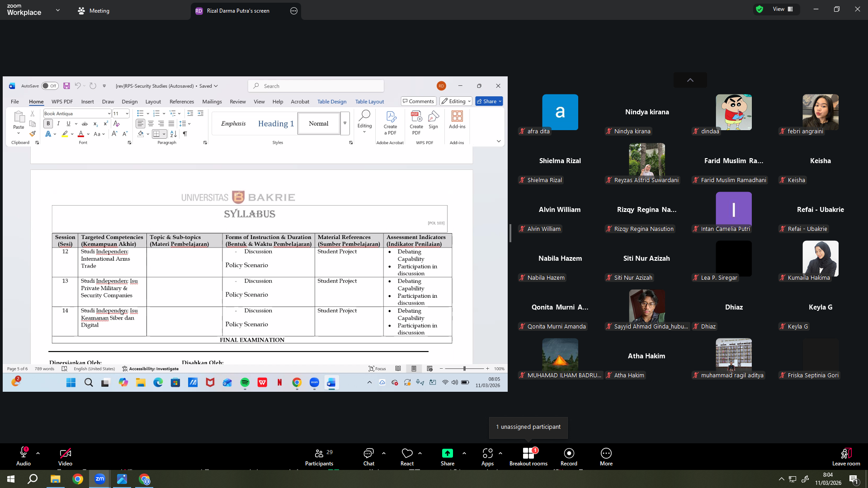Click the Undo icon in Word
The image size is (868, 488).
(78, 86)
